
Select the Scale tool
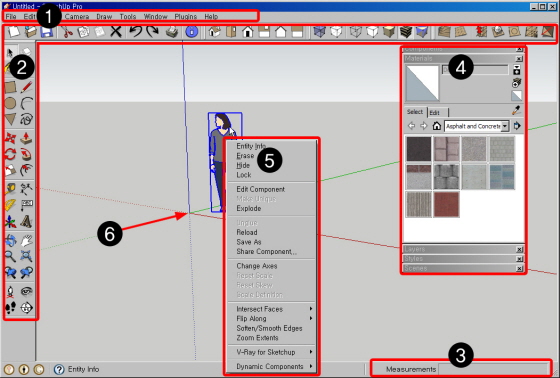pyautogui.click(x=10, y=170)
